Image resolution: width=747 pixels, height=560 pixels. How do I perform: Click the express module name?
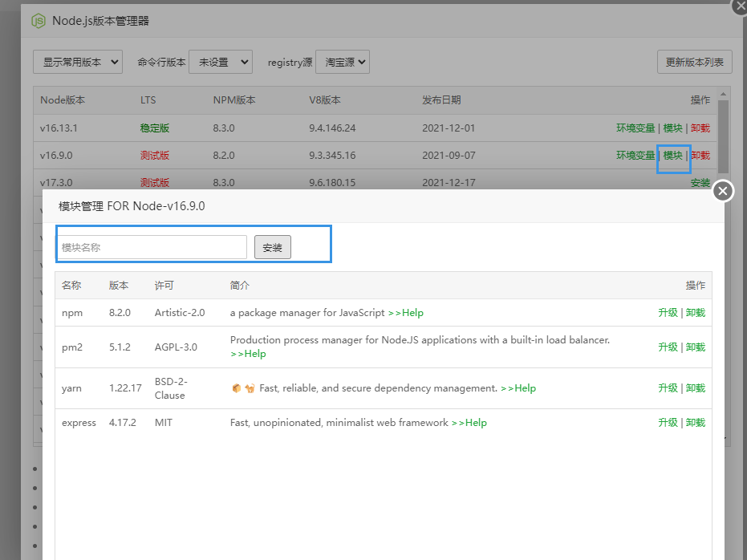pyautogui.click(x=79, y=423)
